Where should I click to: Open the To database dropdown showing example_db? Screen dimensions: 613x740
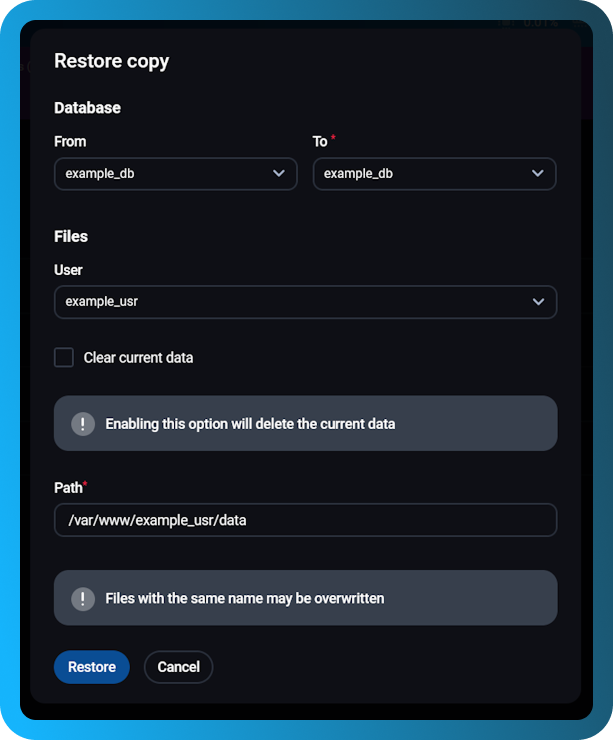[434, 174]
